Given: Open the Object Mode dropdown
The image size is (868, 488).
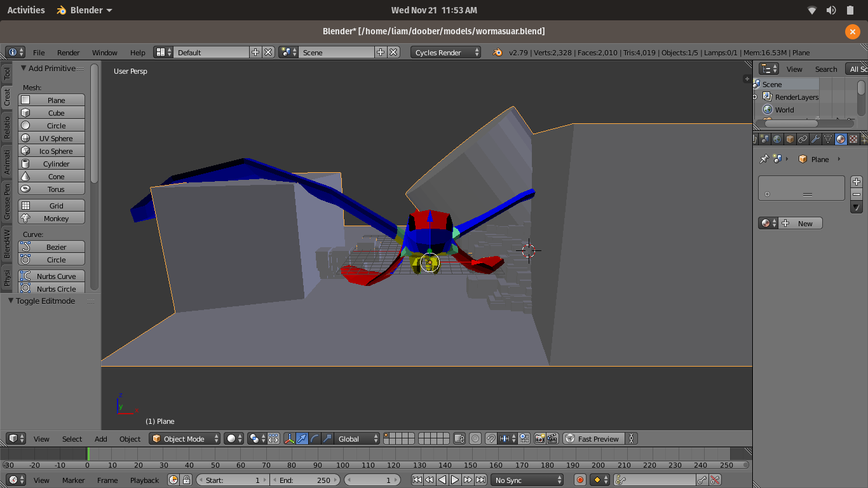Looking at the screenshot, I should coord(185,438).
